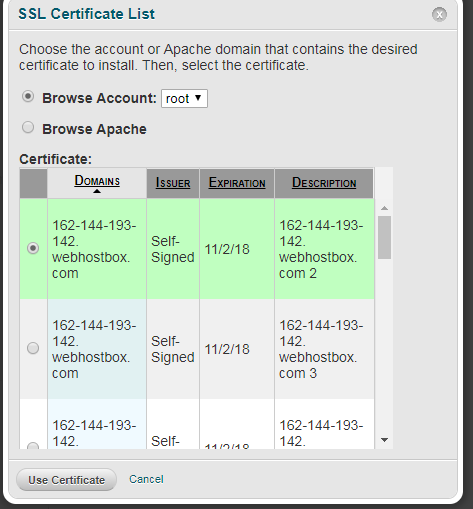The height and width of the screenshot is (509, 473).
Task: Click the webhostbox.com 2 description cell
Action: 324,249
